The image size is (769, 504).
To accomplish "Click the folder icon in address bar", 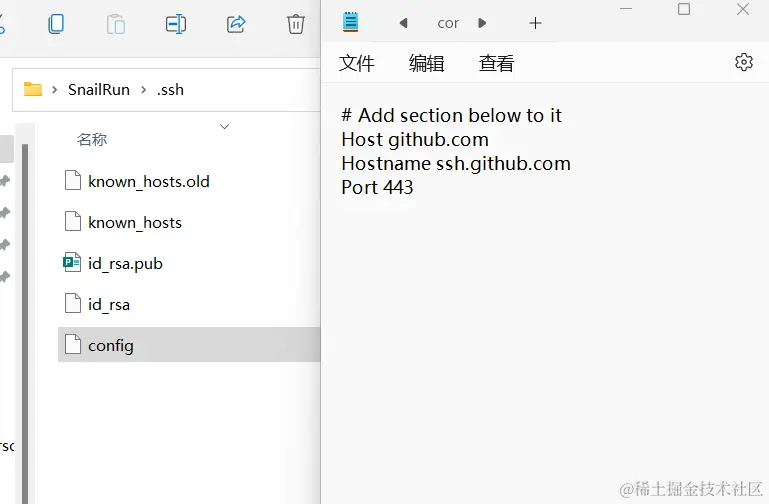I will (x=33, y=89).
